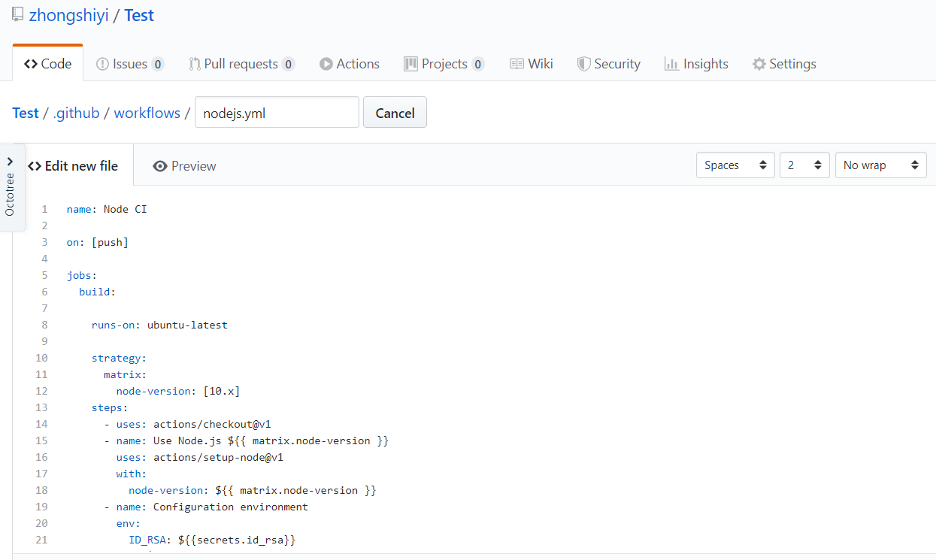This screenshot has width=936, height=560.
Task: Open the indent size dropdown
Action: [804, 165]
